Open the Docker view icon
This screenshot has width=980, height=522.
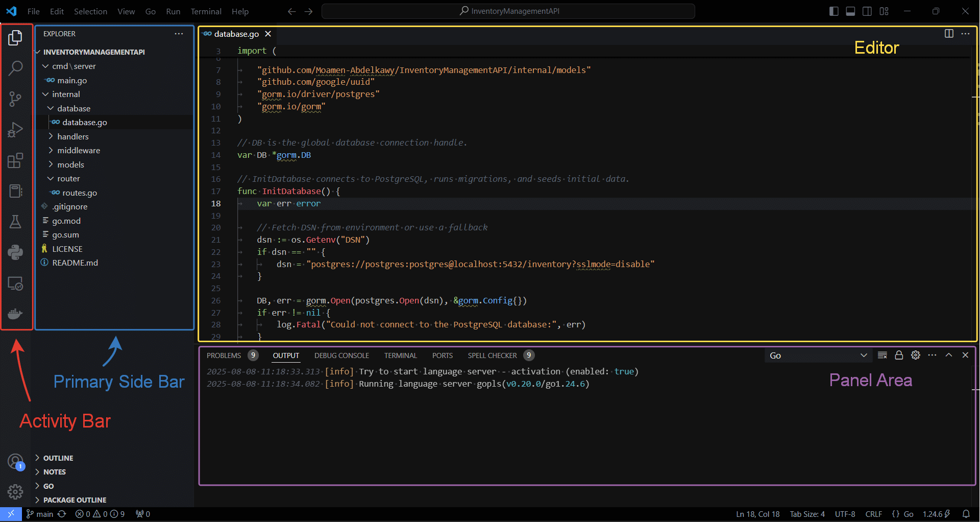[15, 314]
